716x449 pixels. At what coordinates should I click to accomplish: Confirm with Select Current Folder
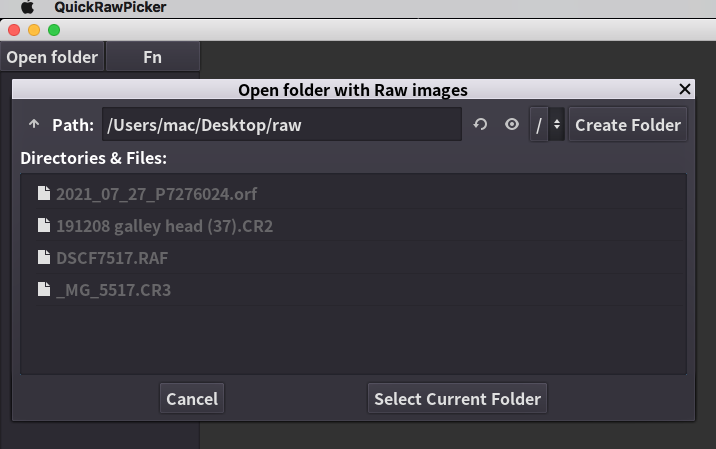[x=457, y=399]
